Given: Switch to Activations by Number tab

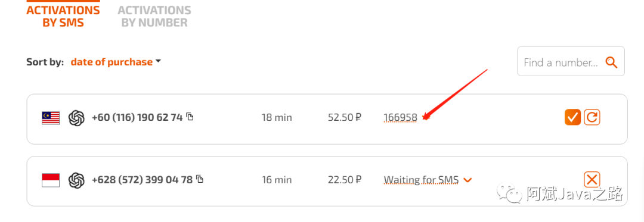Looking at the screenshot, I should [154, 17].
